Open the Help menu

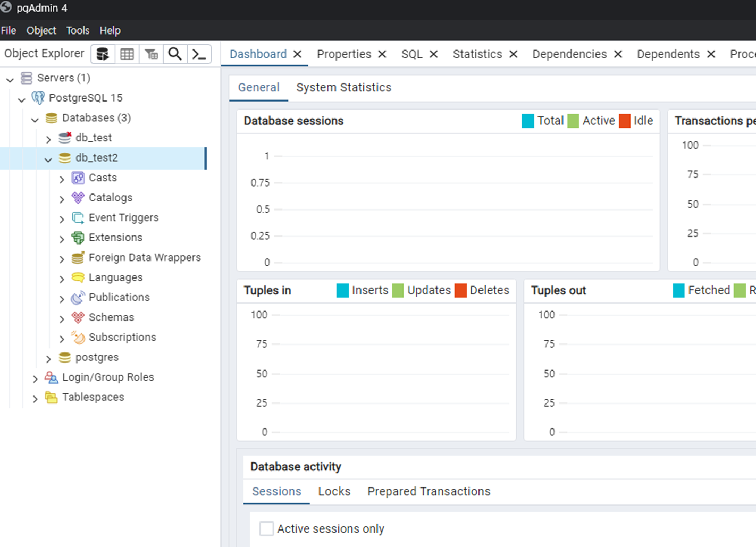point(110,30)
